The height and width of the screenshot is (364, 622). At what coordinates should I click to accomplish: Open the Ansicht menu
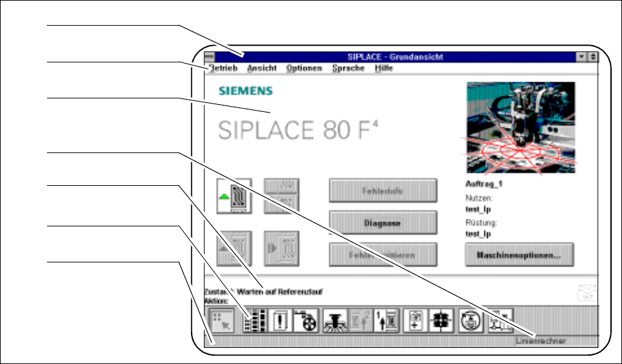(262, 68)
